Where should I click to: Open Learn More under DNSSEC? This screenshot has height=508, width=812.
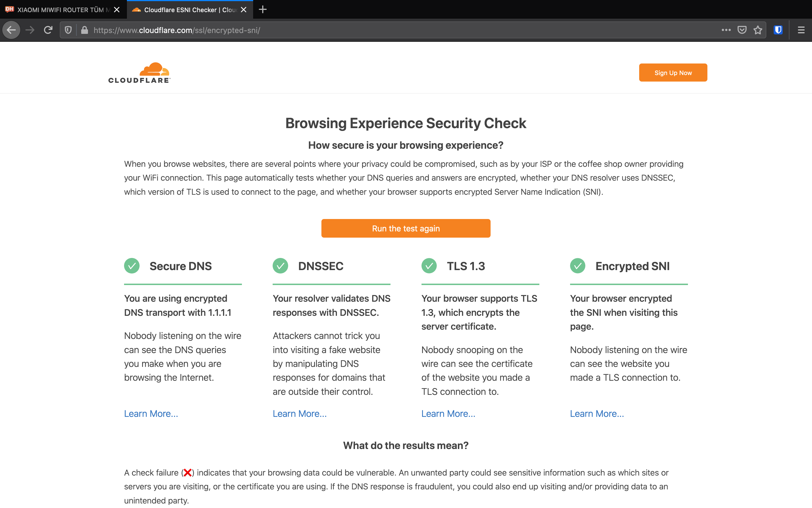tap(300, 413)
